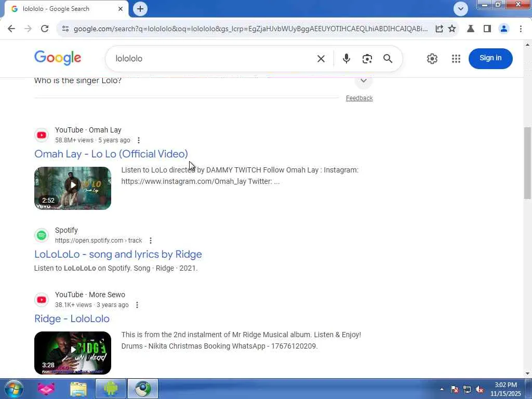Reload the current page
The width and height of the screenshot is (532, 399).
[x=45, y=29]
